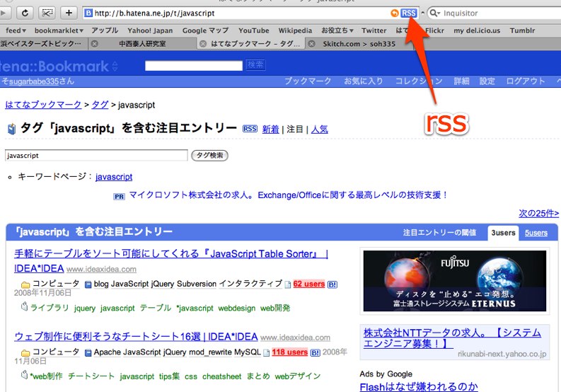The width and height of the screenshot is (561, 392).
Task: Open the 株式会社NTTデータ ad link
Action: [452, 338]
